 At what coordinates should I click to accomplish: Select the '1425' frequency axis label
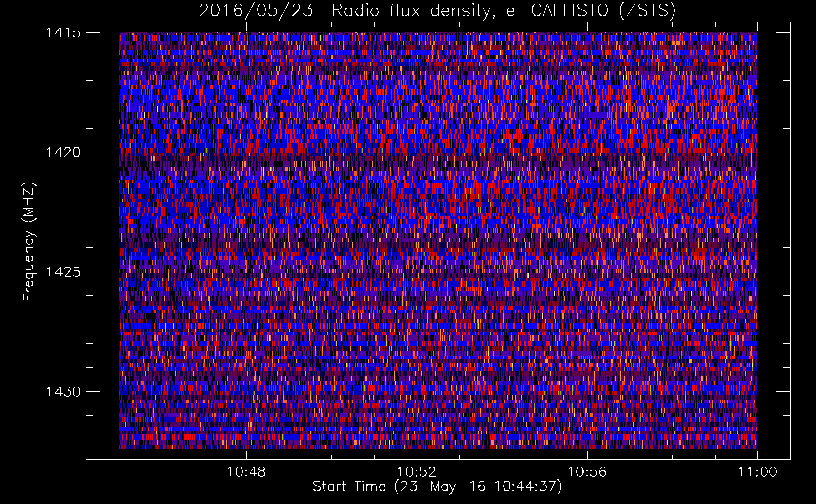click(63, 272)
